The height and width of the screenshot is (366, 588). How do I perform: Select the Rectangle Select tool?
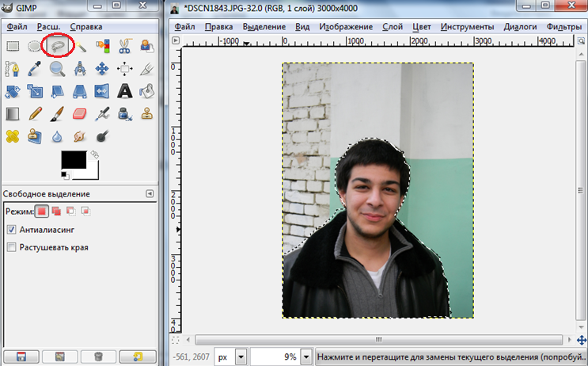(13, 46)
